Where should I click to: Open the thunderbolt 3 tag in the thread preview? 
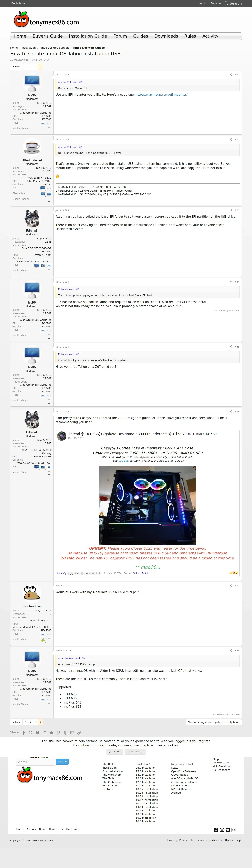[91, 573]
